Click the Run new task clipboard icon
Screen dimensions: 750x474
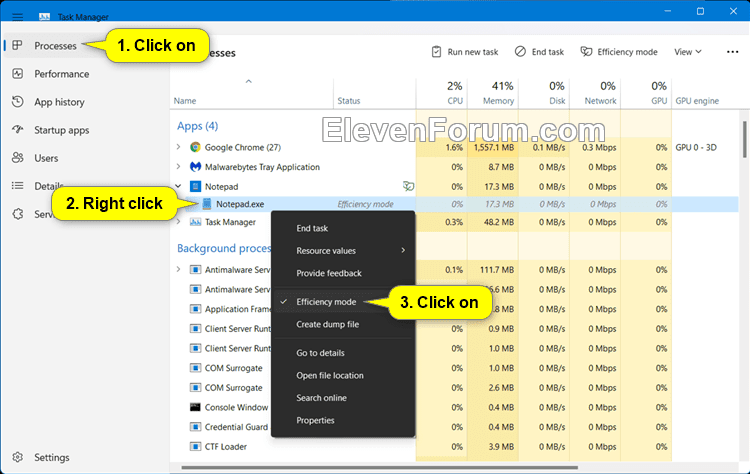click(436, 52)
